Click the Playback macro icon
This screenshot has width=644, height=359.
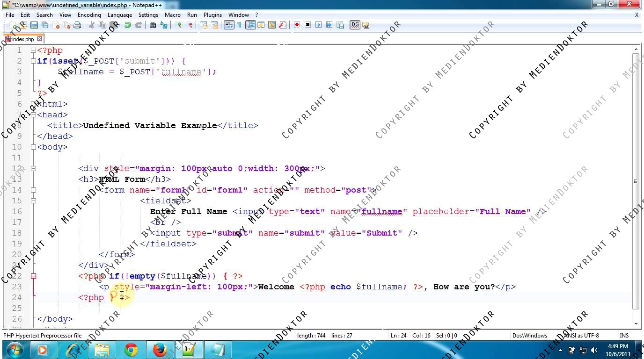point(319,25)
